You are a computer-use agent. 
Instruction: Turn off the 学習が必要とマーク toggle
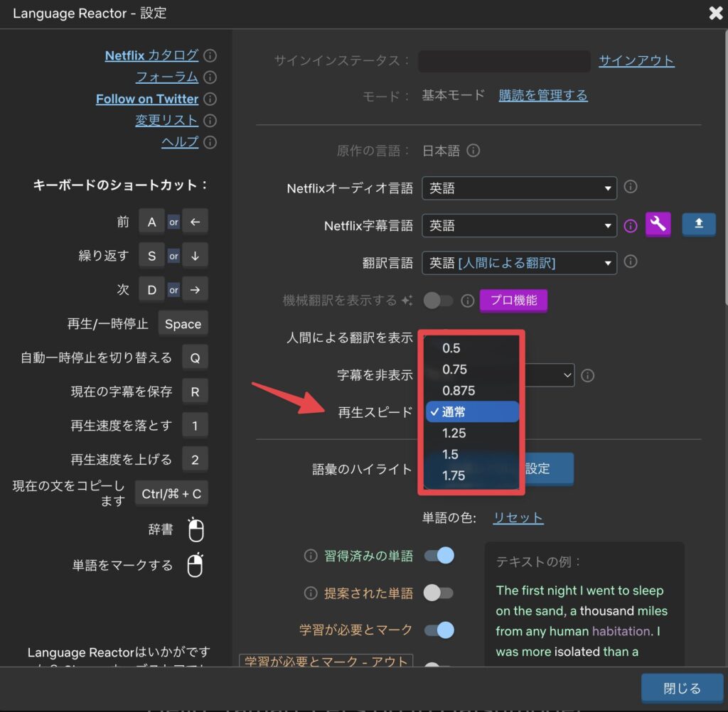[439, 630]
